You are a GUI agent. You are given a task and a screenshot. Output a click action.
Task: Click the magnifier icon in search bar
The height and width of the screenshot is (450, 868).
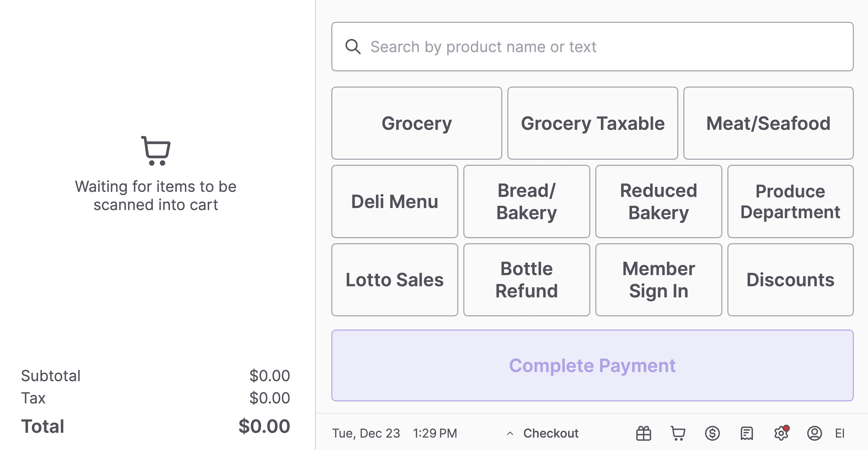tap(353, 47)
